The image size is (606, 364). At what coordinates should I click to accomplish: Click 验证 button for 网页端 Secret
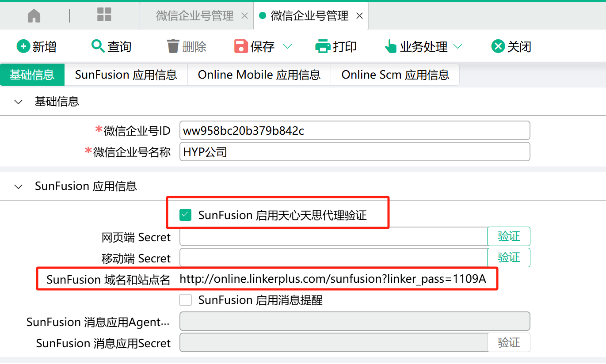click(508, 237)
